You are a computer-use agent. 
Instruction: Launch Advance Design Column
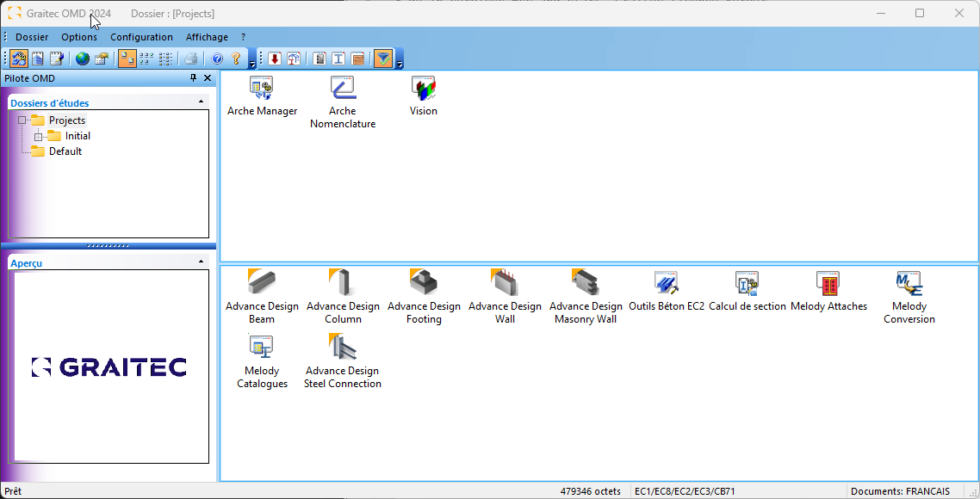343,298
